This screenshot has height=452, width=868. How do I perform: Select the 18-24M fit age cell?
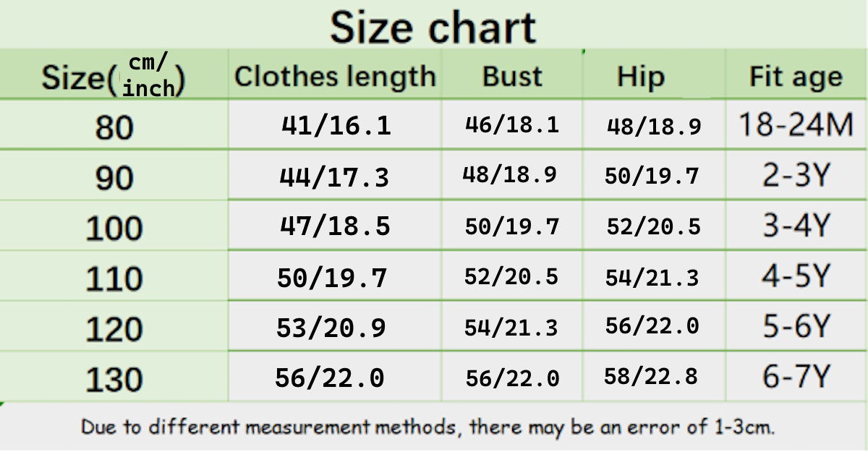796,126
